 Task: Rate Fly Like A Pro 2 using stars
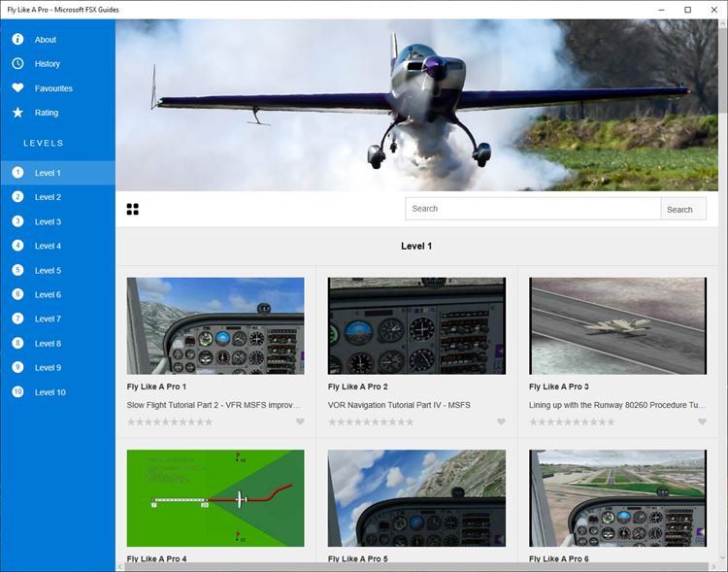tap(371, 421)
